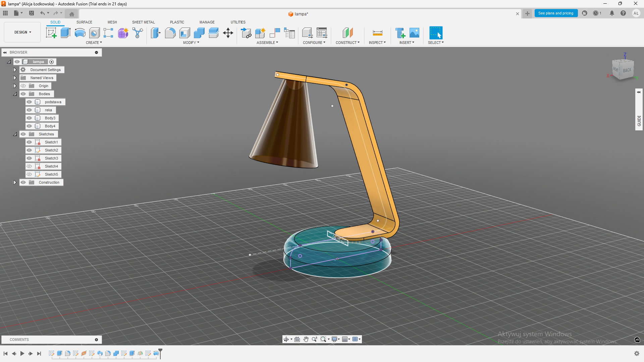Open the MODIFY menu label
This screenshot has height=362, width=644.
point(191,43)
